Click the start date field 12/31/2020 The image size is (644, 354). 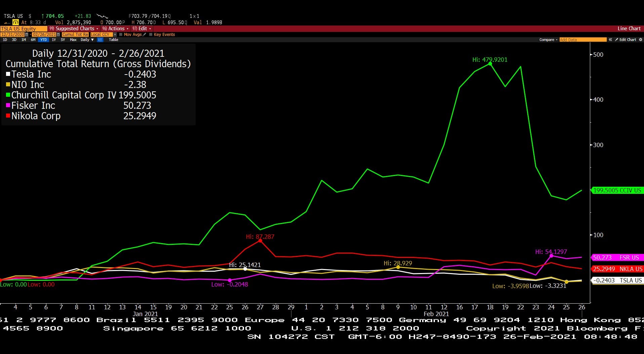(x=13, y=35)
